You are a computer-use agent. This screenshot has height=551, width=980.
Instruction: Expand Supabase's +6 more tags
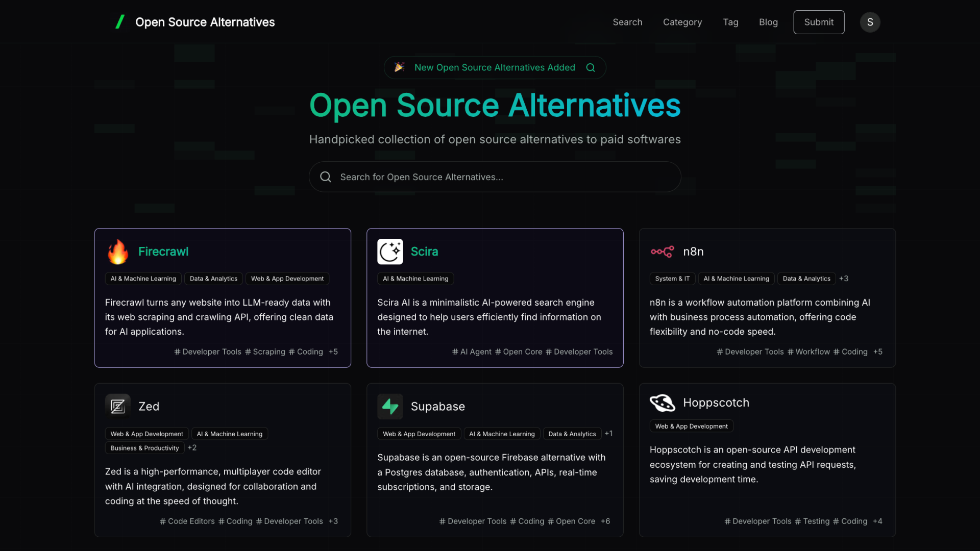click(x=605, y=521)
